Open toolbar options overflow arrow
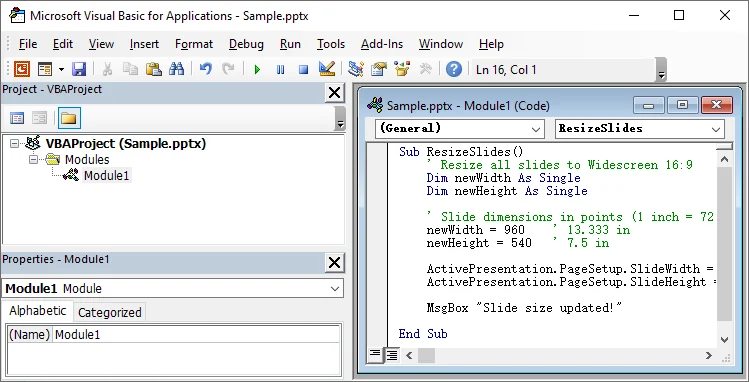The image size is (749, 382). [x=662, y=70]
